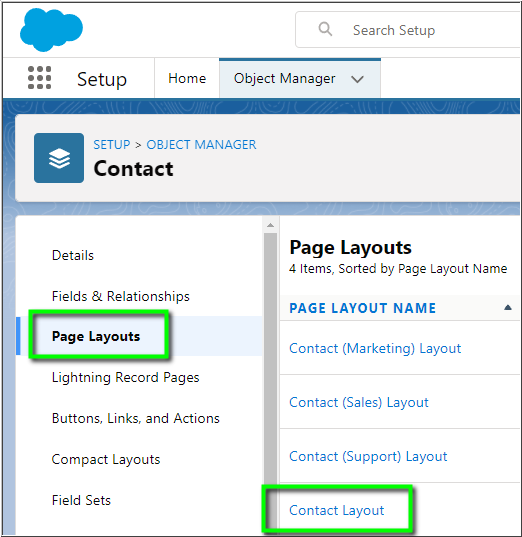
Task: Focus the Search Setup field
Action: (x=408, y=30)
